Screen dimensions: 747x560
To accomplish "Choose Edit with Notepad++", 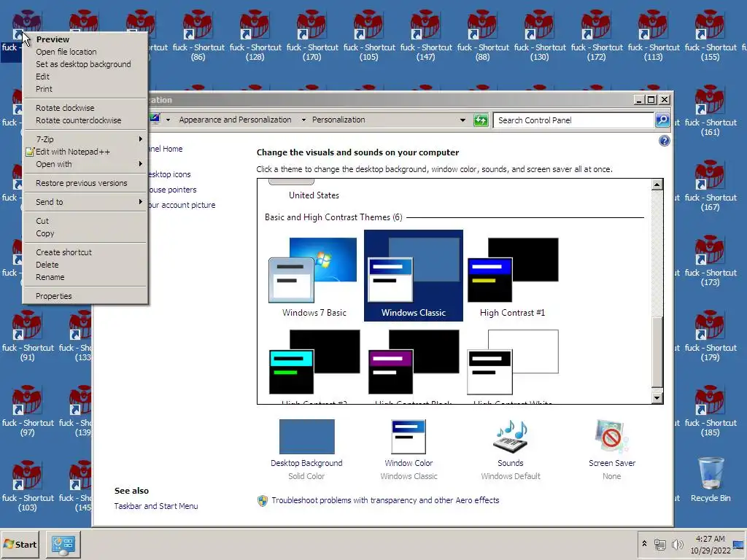I will [x=85, y=152].
